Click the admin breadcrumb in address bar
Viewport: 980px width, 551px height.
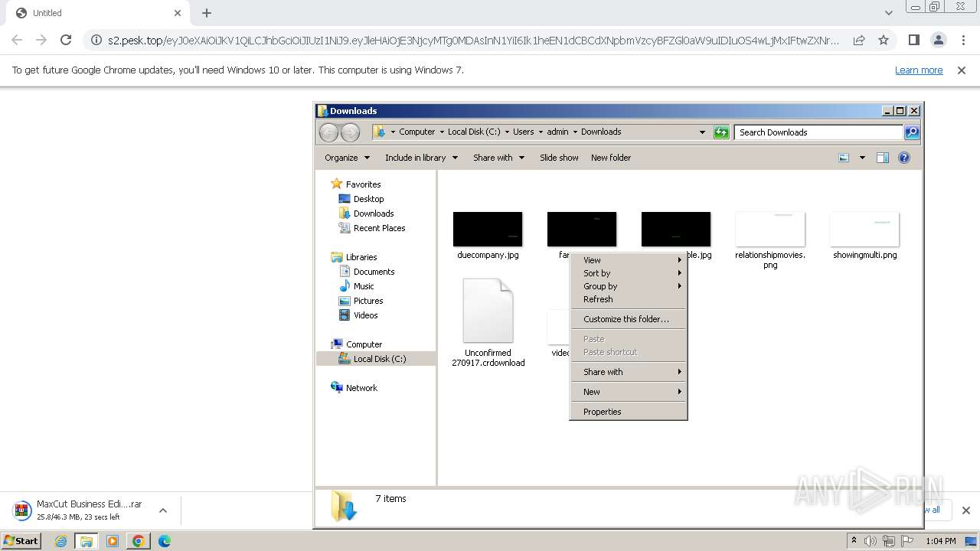[x=557, y=132]
